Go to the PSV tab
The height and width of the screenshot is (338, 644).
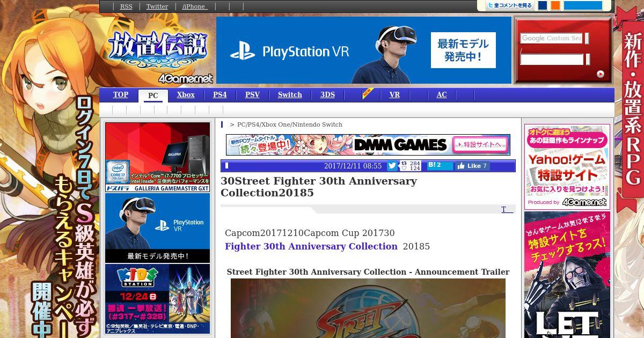coord(252,95)
